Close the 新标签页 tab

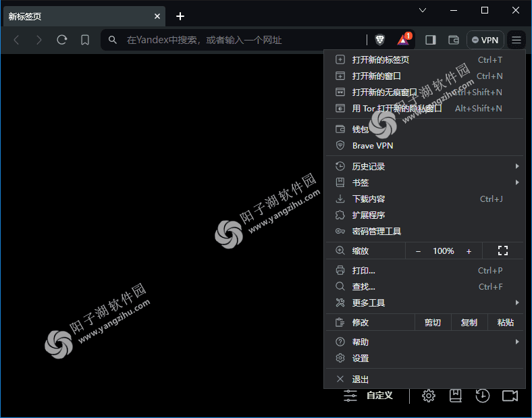click(x=157, y=16)
